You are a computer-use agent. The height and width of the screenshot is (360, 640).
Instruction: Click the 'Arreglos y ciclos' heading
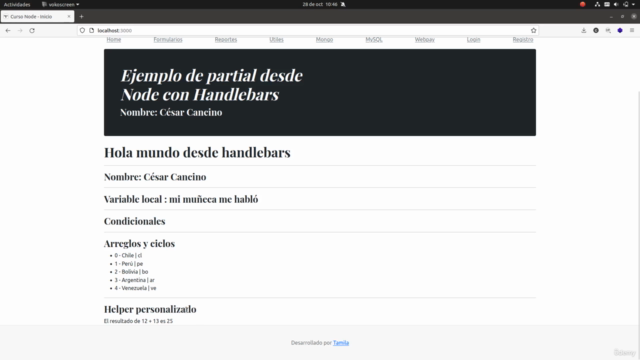139,243
